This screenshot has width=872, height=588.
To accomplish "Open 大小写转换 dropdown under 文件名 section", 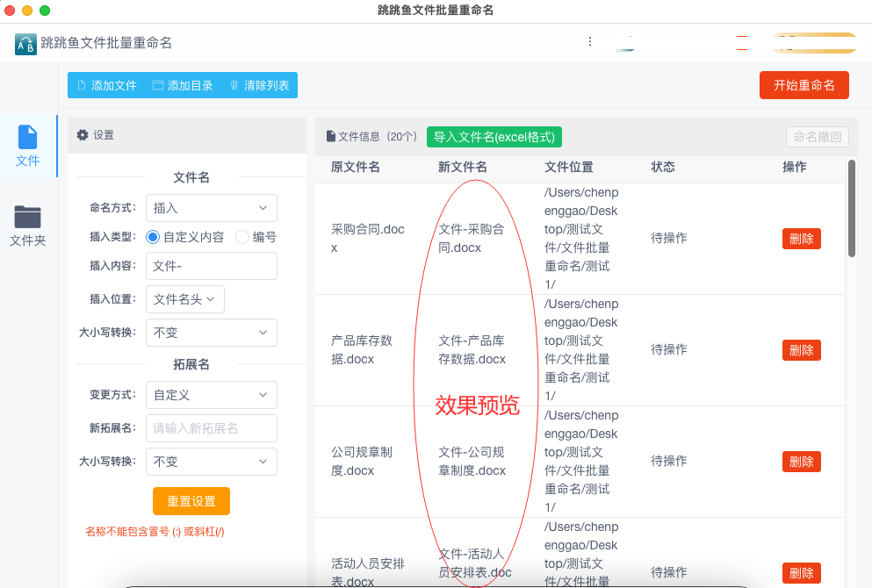I will click(212, 333).
